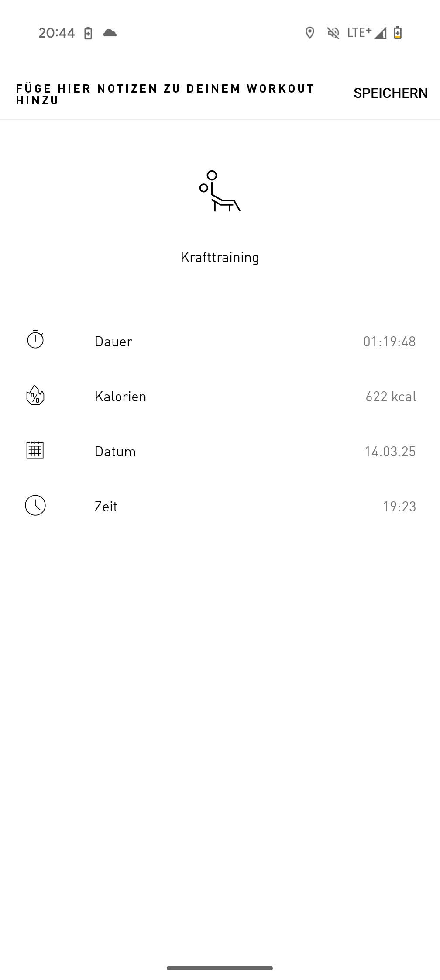440x980 pixels.
Task: Open the date picker showing 14.03.25
Action: click(390, 452)
